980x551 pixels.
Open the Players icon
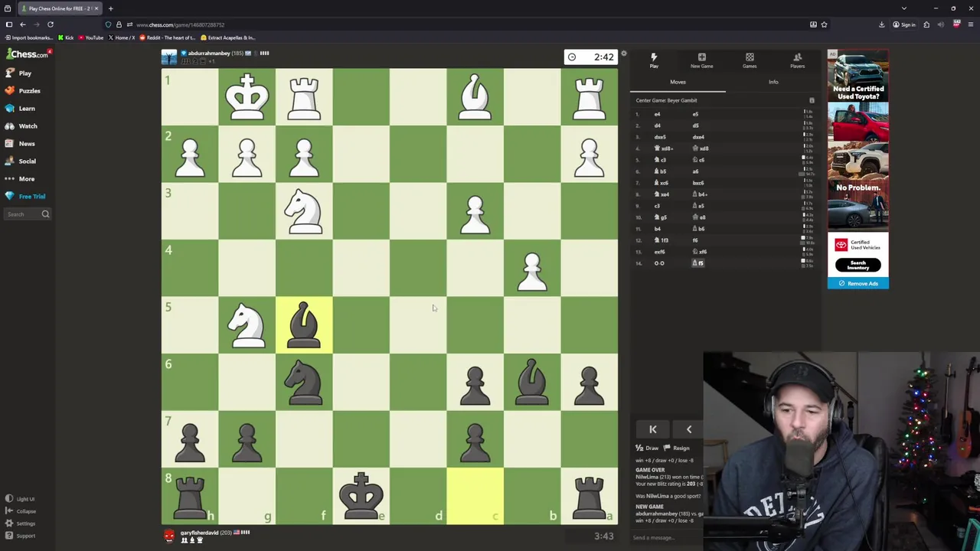pyautogui.click(x=797, y=61)
